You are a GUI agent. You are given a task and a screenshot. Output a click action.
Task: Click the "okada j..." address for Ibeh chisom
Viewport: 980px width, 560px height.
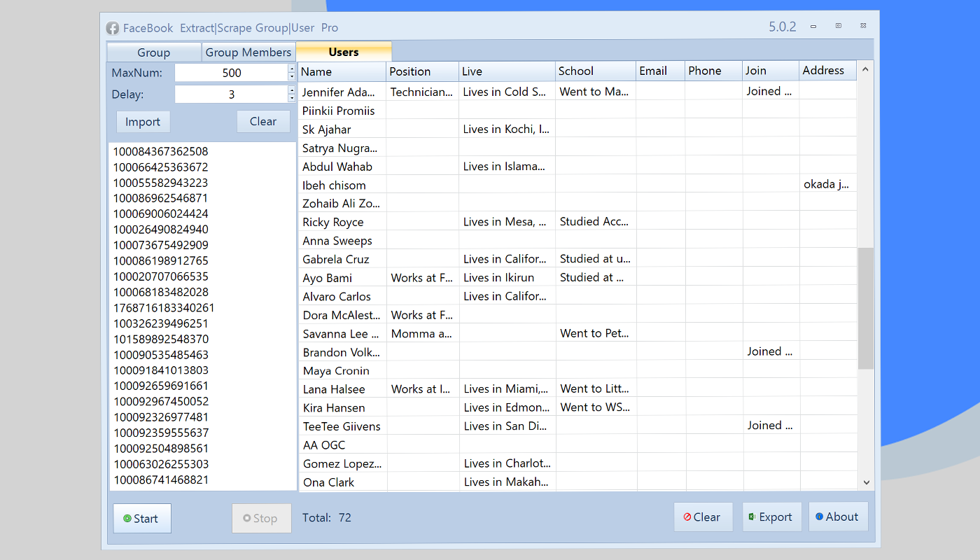point(827,185)
